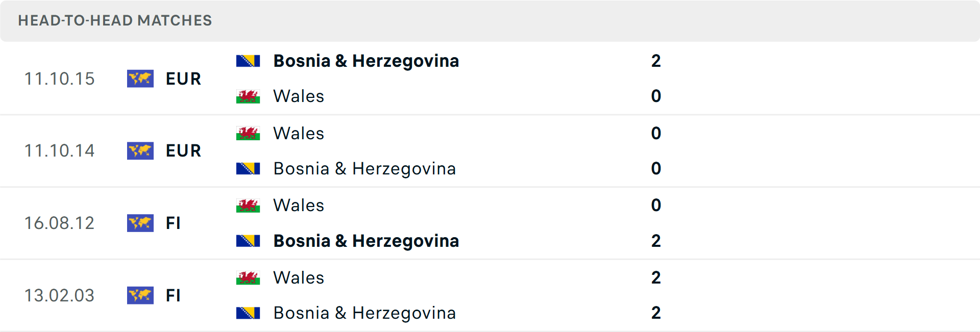This screenshot has width=980, height=332.
Task: Click the score 2 for Bosnia in the top match
Action: 657,60
